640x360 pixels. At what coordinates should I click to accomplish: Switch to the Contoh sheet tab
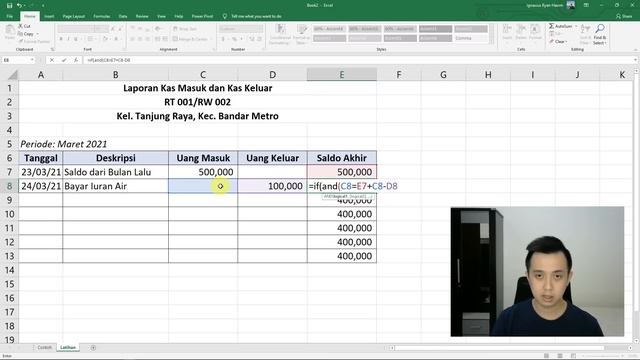44,348
